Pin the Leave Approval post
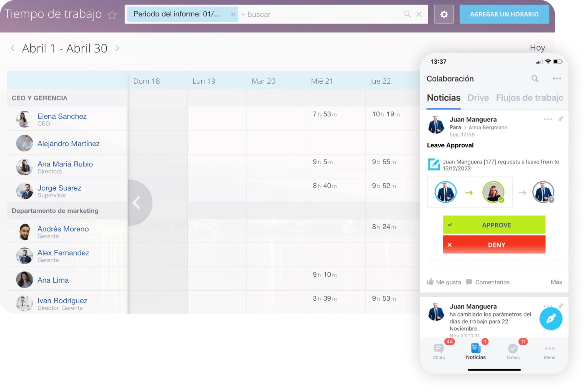This screenshot has width=587, height=392. (x=561, y=119)
